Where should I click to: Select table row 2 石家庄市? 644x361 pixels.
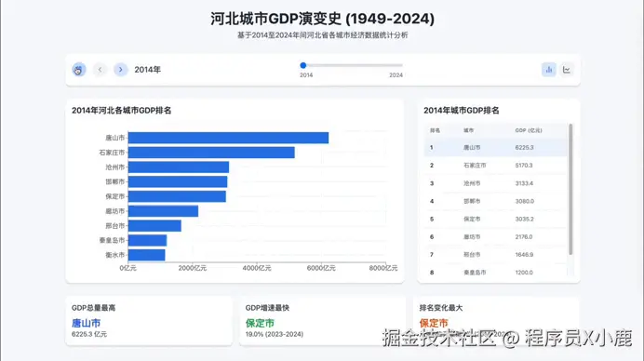495,165
